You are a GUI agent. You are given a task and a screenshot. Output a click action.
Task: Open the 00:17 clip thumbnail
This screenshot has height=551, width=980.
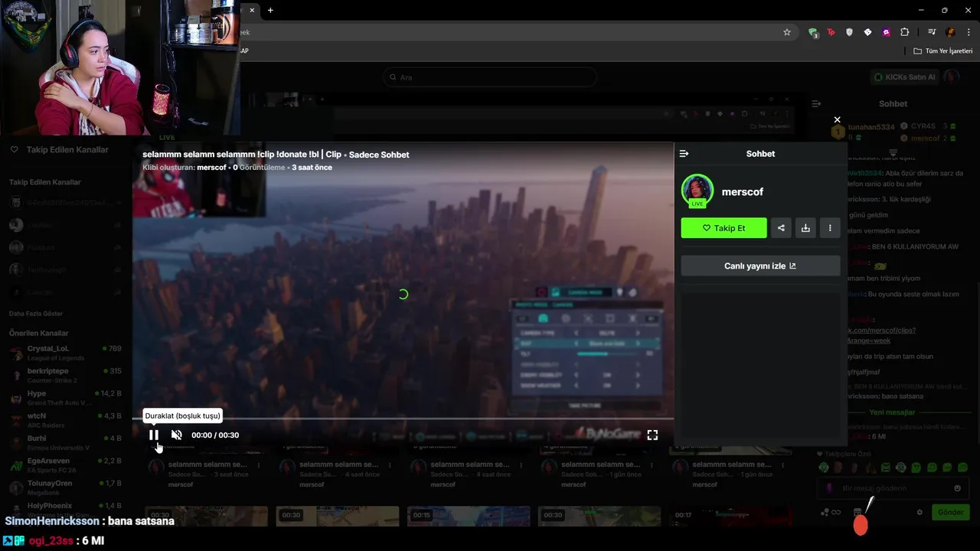730,515
